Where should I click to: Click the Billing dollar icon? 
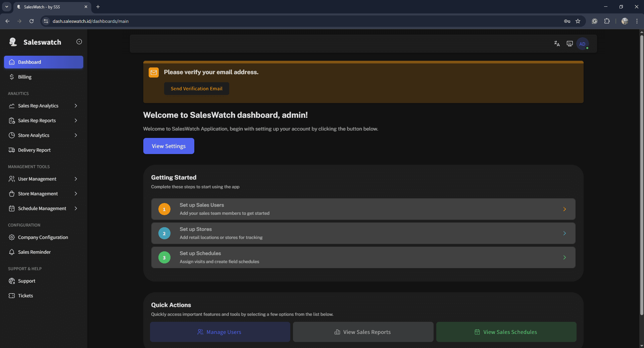point(12,77)
